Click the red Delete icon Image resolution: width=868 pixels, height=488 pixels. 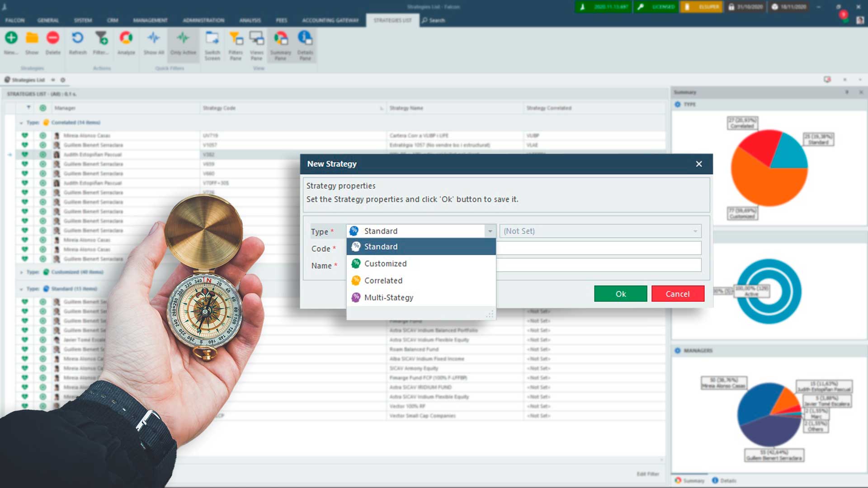click(x=53, y=38)
